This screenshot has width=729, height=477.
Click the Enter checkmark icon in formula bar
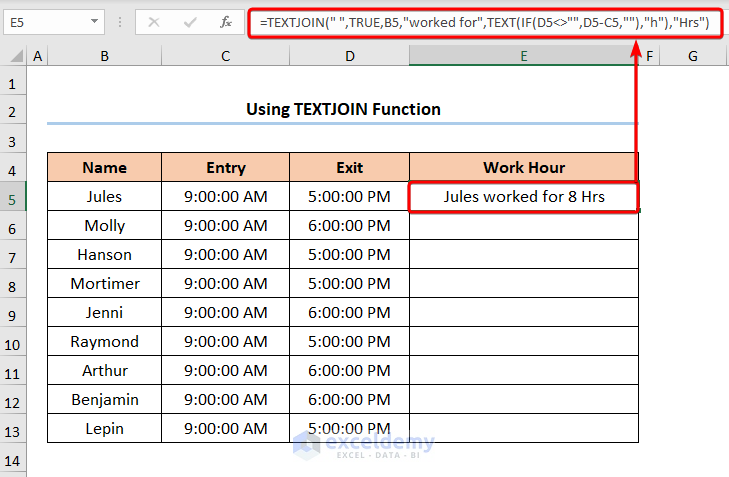point(190,22)
